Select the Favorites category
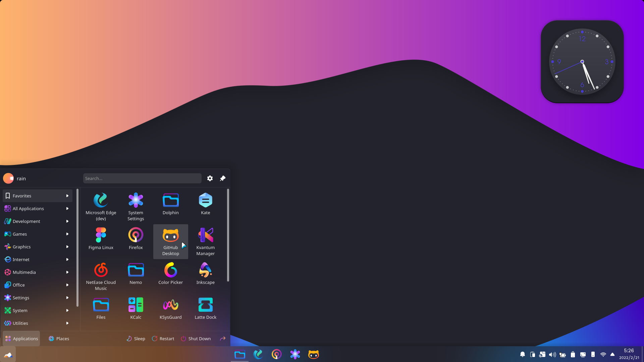644x362 pixels. click(x=38, y=196)
